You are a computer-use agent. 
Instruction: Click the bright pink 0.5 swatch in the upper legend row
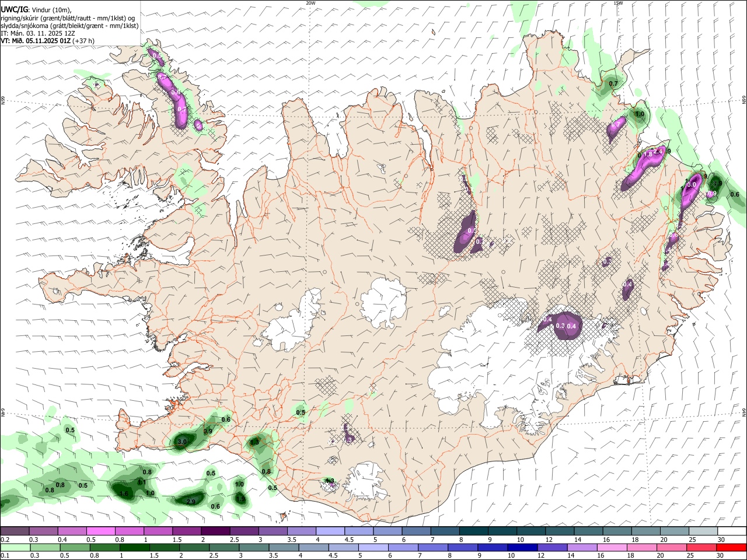point(100,531)
